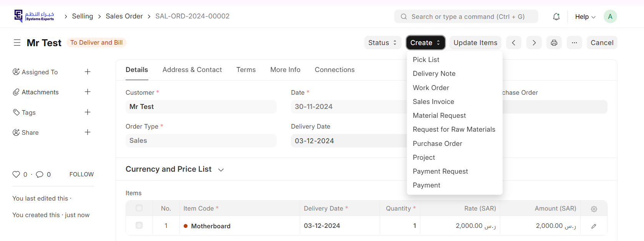Go to the next document arrow
The image size is (644, 241).
click(534, 43)
